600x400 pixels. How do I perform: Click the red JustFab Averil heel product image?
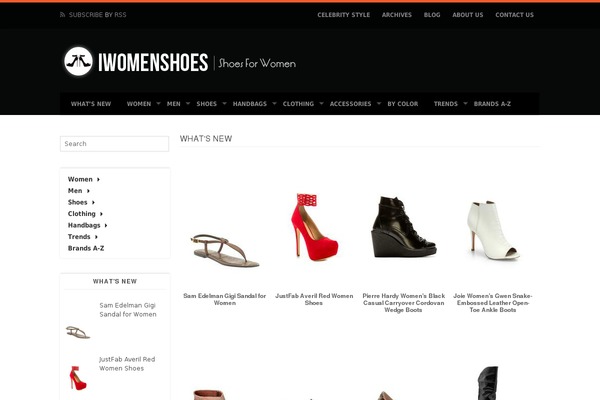click(x=314, y=227)
